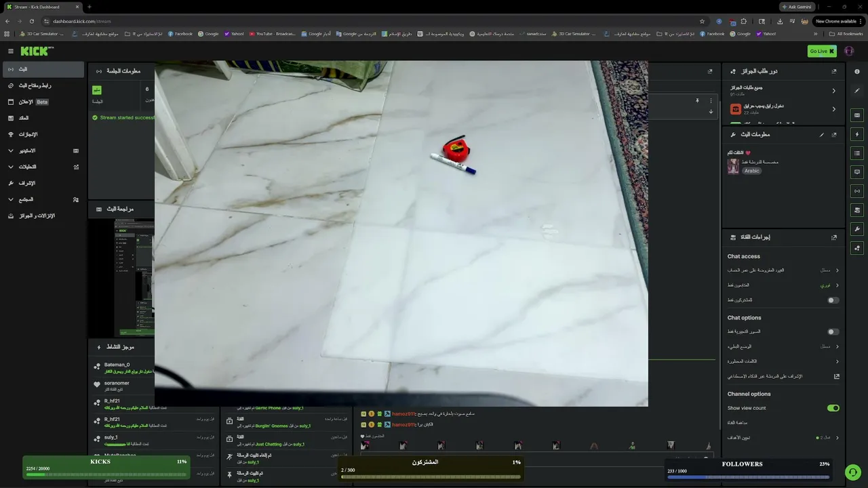This screenshot has height=488, width=868.
Task: Open account age restriction under Chat access
Action: (x=783, y=270)
